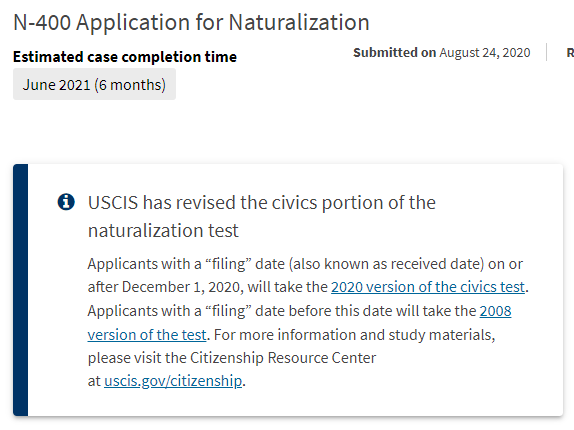Click the For more information and study materials sentence

[x=354, y=335]
